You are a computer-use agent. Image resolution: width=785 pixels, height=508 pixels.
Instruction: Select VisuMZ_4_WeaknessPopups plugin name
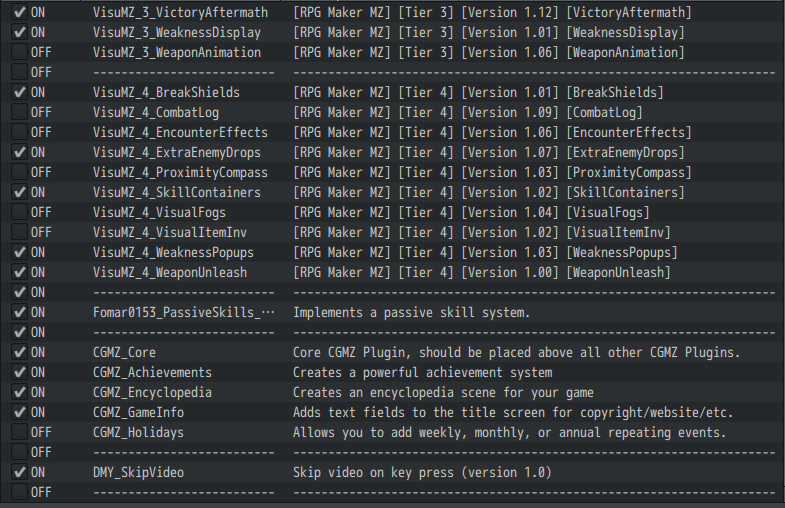pos(173,253)
